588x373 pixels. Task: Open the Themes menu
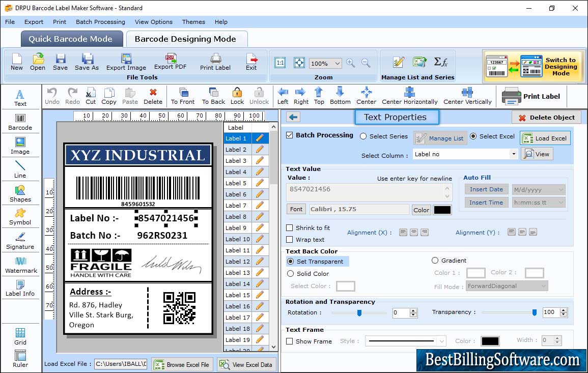tap(193, 22)
